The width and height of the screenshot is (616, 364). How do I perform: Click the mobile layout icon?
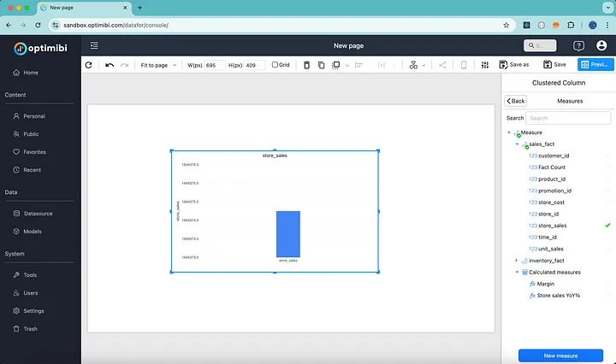click(464, 65)
